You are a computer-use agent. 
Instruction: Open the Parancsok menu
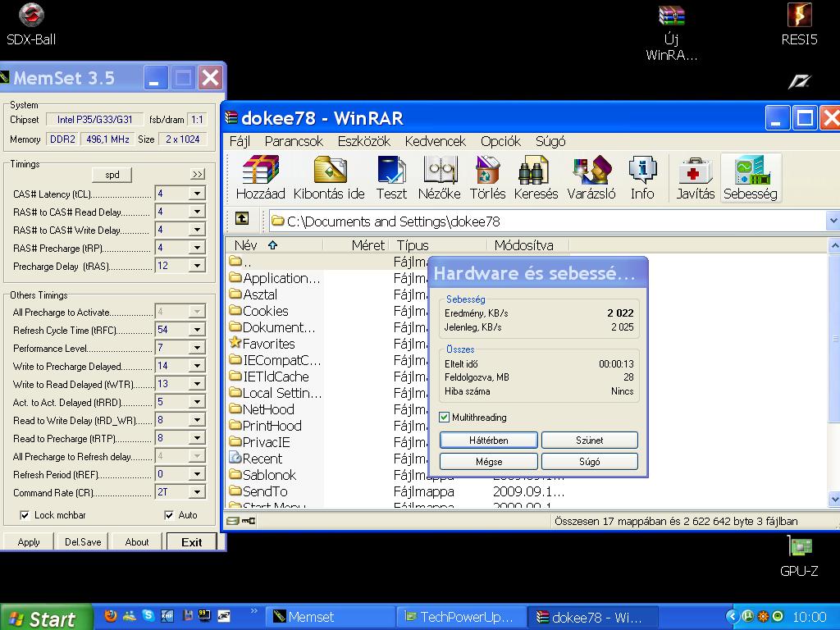tap(294, 141)
